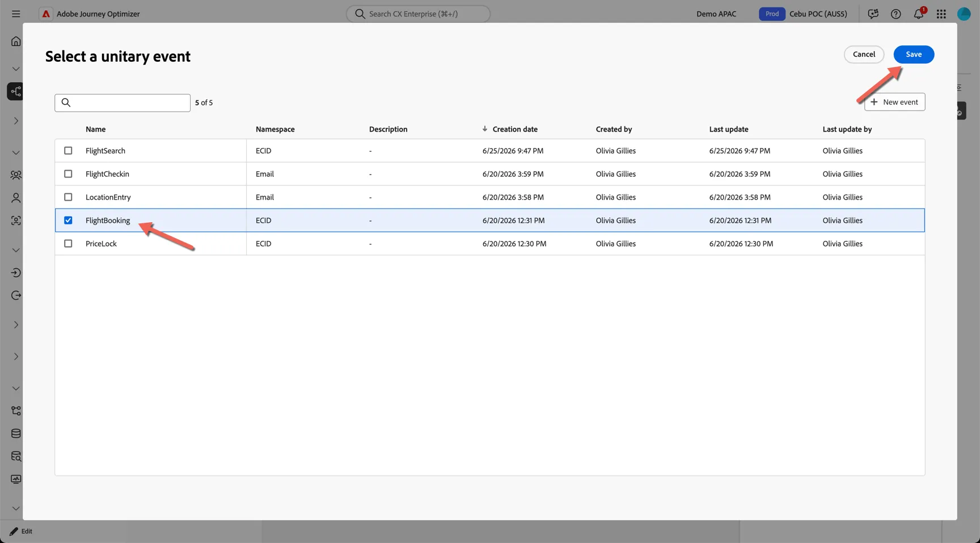The height and width of the screenshot is (543, 980).
Task: Collapse the sidebar section above Audiences icon
Action: click(16, 152)
